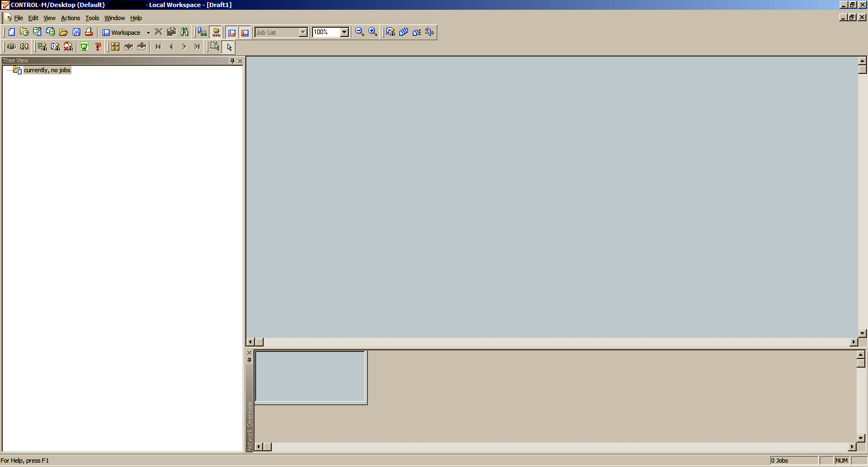The width and height of the screenshot is (868, 467).
Task: Select the dashed rectangle selection tool
Action: click(x=215, y=47)
